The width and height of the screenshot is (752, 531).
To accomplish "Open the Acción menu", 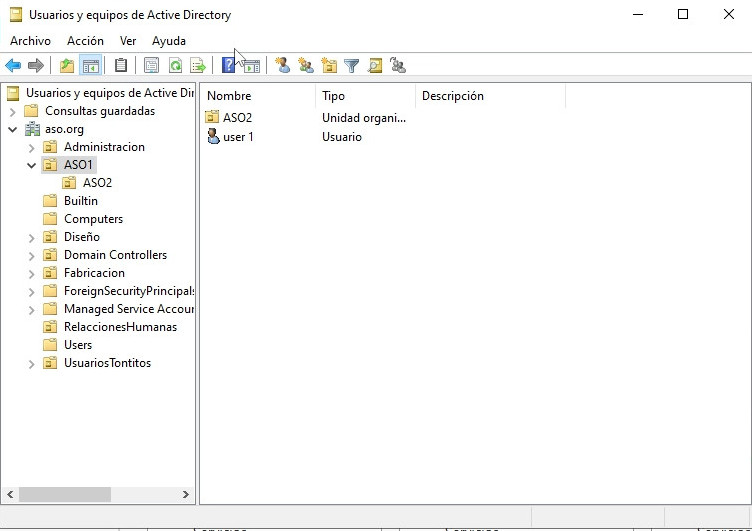I will (85, 41).
